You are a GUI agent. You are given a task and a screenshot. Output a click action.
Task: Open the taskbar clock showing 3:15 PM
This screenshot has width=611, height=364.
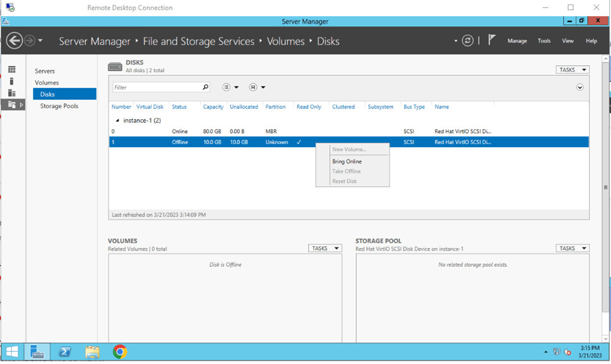point(590,352)
